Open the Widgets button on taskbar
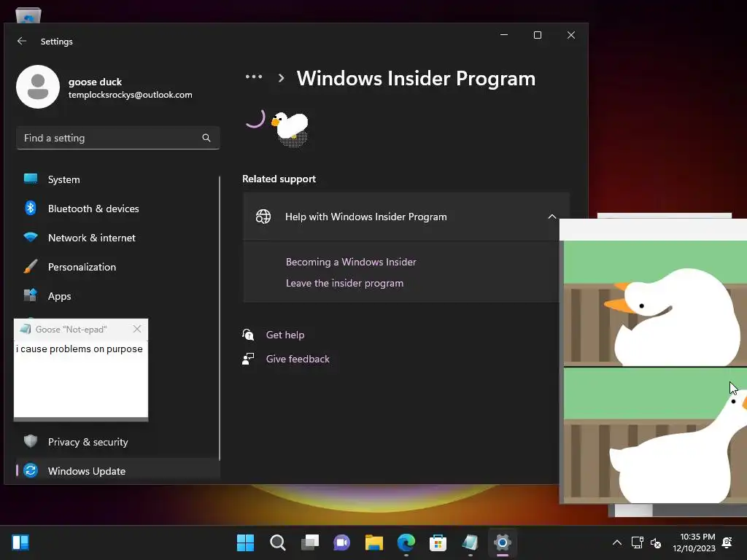Viewport: 747px width, 560px height. [x=20, y=542]
